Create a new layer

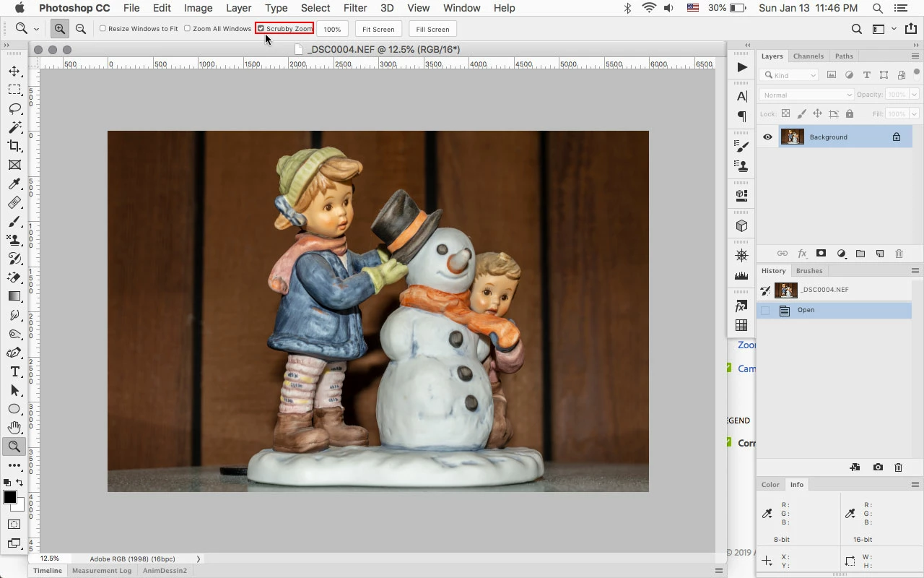[x=880, y=254]
